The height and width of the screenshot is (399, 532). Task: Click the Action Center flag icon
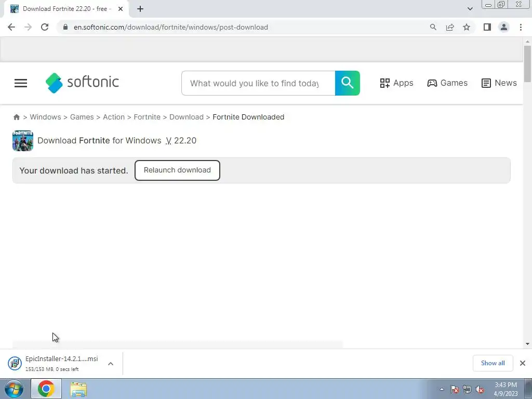click(454, 389)
